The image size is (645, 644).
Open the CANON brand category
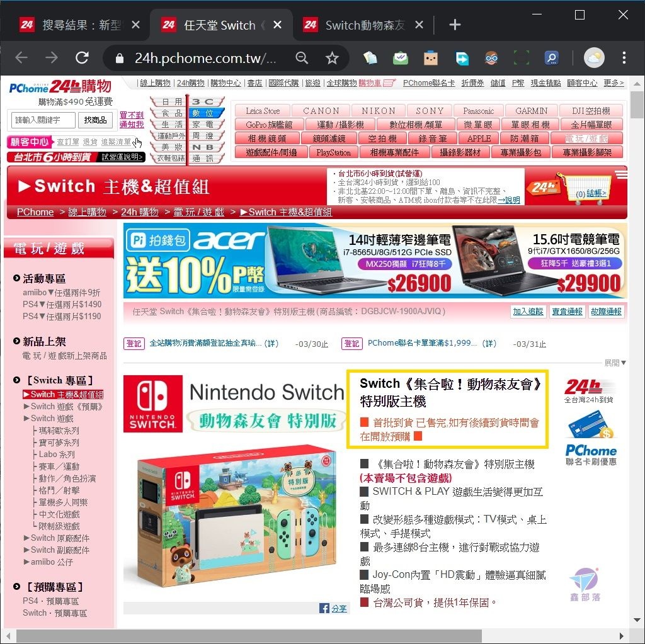[x=321, y=111]
